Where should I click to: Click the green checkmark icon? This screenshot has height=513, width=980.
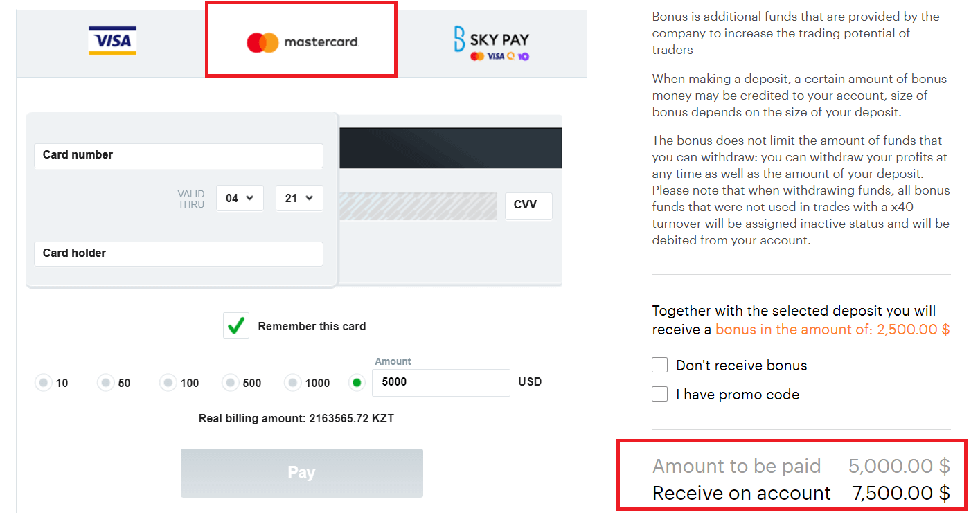(236, 325)
